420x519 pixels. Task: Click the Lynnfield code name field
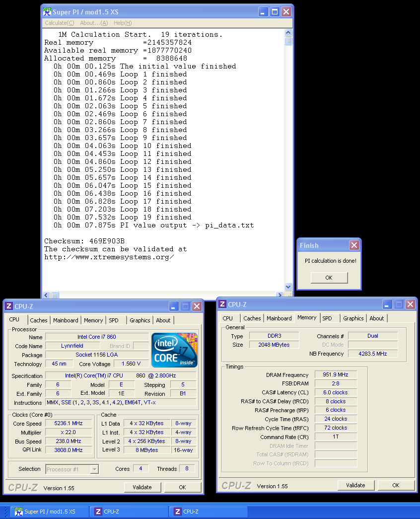(x=72, y=346)
